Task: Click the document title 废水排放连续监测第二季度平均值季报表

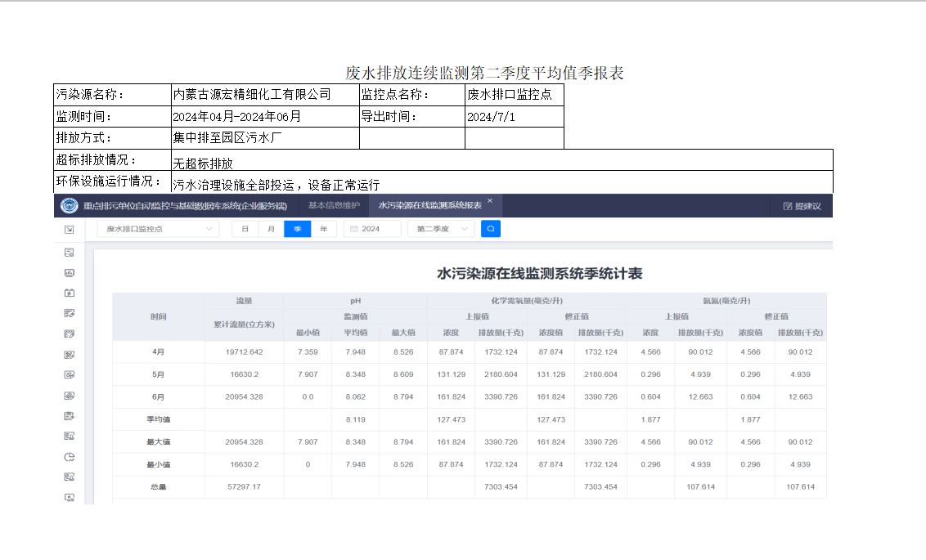Action: click(484, 74)
